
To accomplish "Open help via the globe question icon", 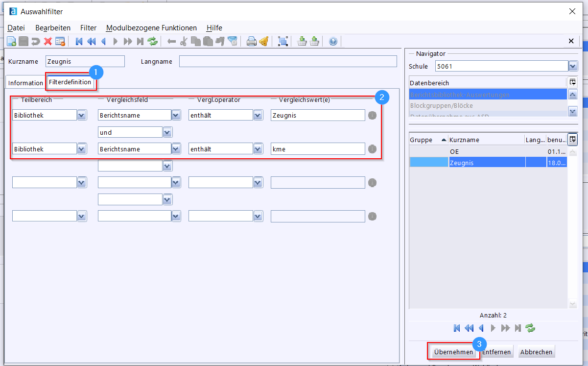I will pyautogui.click(x=333, y=42).
